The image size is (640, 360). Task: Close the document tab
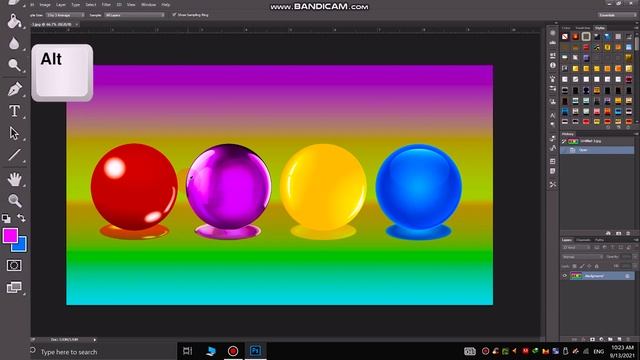click(x=76, y=24)
